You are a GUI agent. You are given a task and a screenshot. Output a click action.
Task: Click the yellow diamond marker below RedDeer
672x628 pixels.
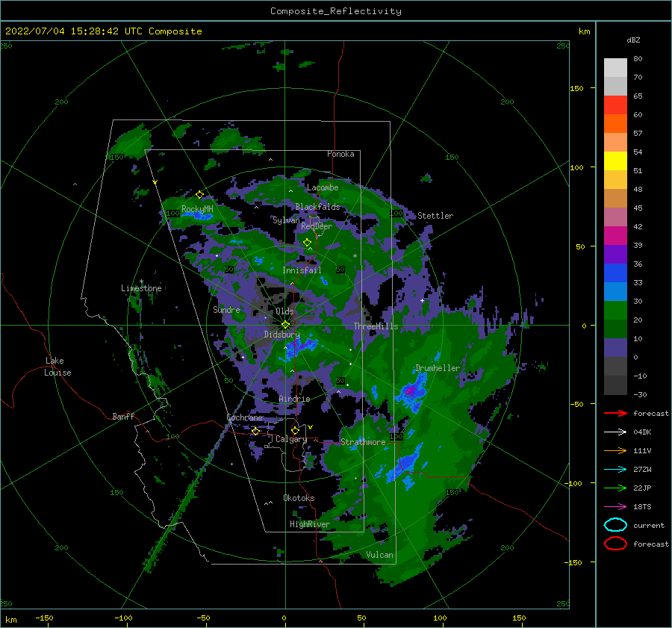click(x=307, y=243)
